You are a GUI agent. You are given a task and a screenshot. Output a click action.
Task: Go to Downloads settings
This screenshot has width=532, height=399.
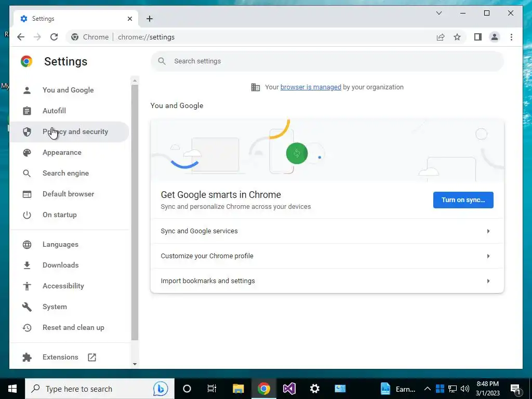point(70,265)
